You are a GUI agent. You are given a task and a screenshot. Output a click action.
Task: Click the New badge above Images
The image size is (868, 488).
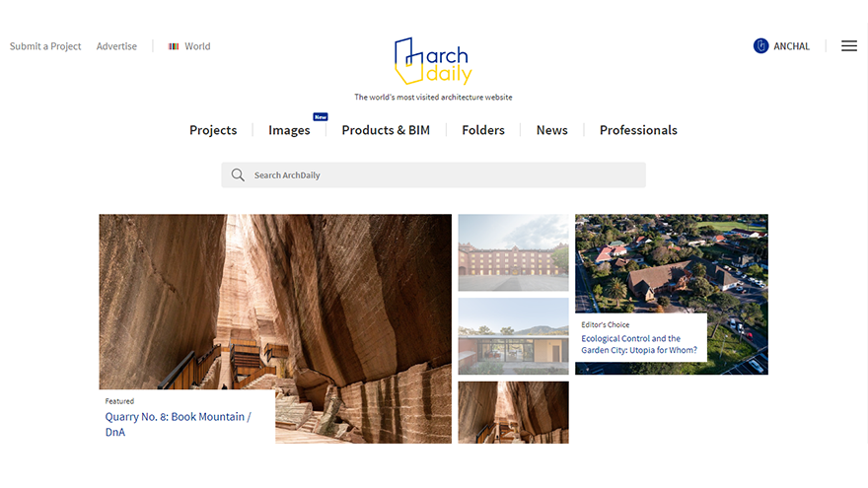[321, 116]
